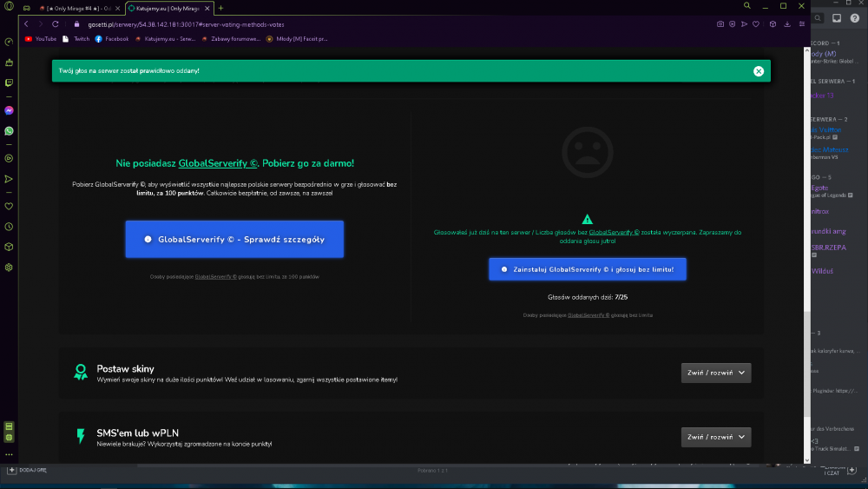Follow GlobalServerify © link in green heading
Viewport: 868px width, 489px height.
[x=218, y=163]
